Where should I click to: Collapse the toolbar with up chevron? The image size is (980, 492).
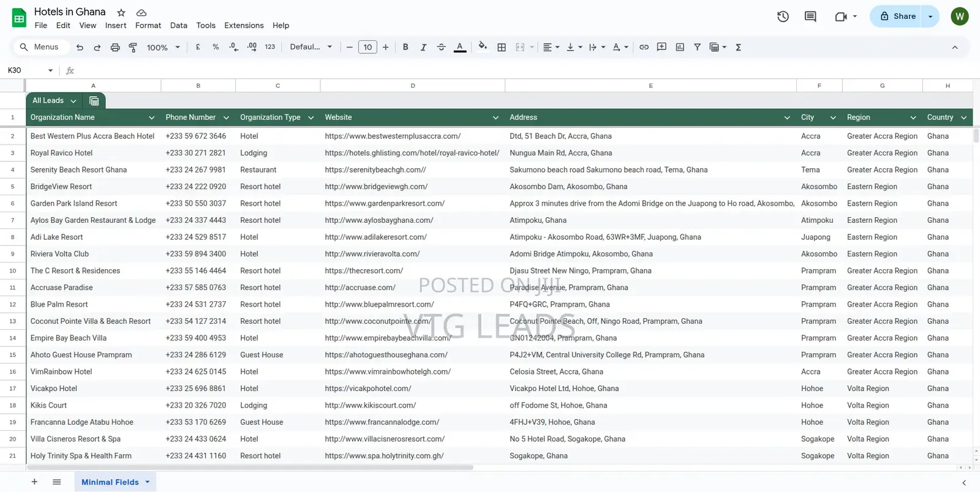[954, 47]
